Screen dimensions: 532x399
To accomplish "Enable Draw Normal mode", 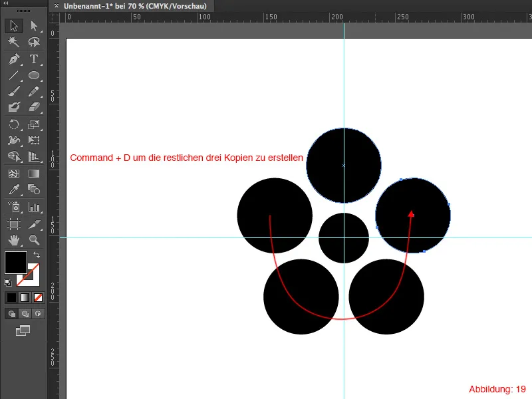I will pos(11,313).
